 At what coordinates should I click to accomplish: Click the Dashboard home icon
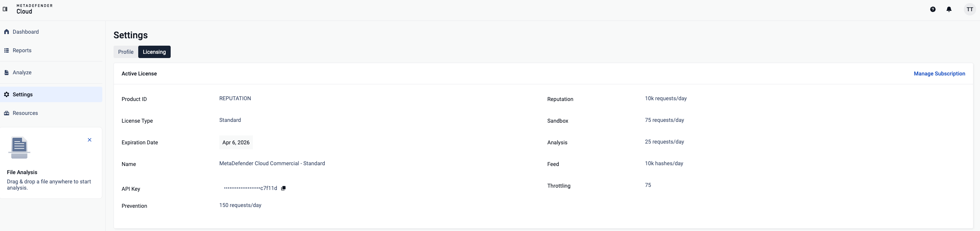[x=7, y=32]
